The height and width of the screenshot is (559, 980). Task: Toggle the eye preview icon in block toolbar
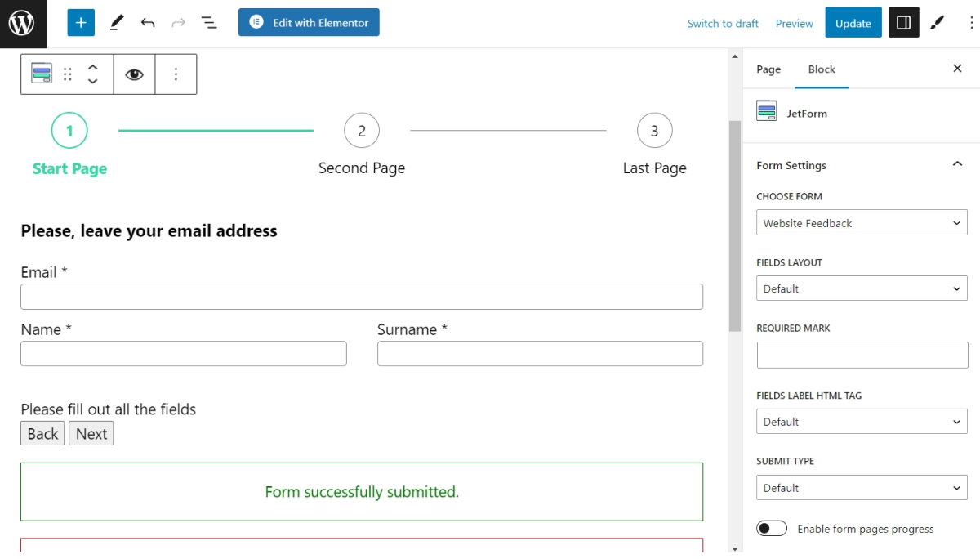(x=134, y=74)
